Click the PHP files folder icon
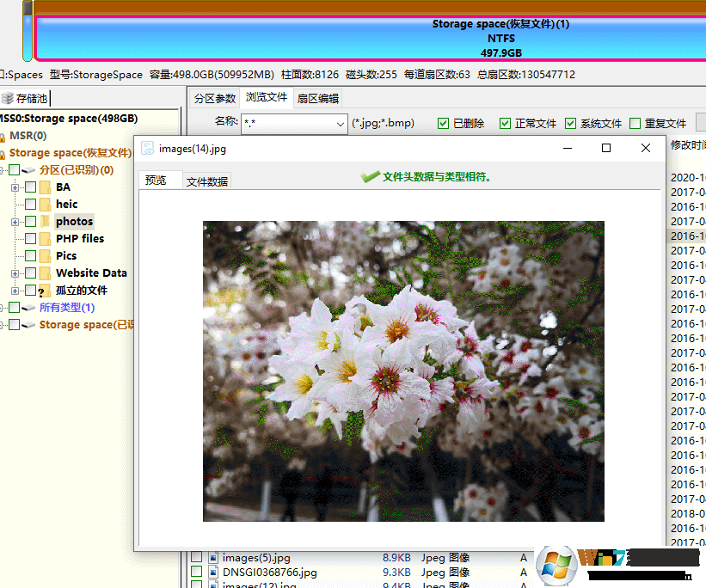This screenshot has width=706, height=588. pyautogui.click(x=45, y=238)
